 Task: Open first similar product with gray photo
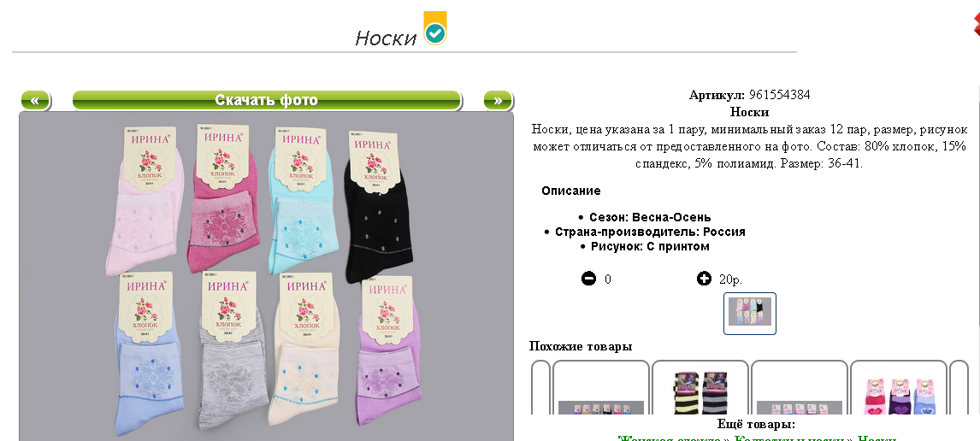(x=601, y=387)
